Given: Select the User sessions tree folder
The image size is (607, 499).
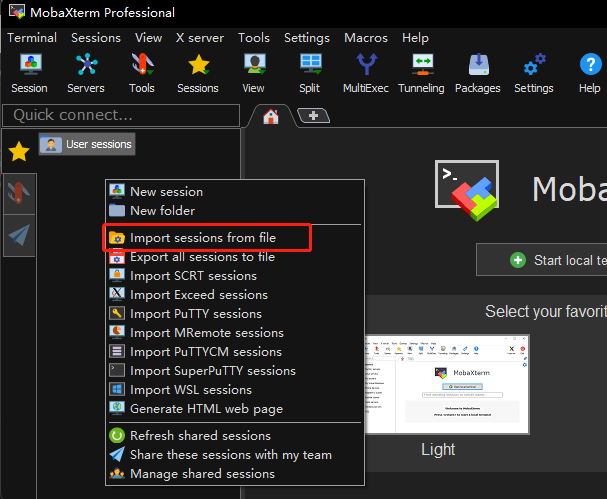Looking at the screenshot, I should pyautogui.click(x=87, y=144).
